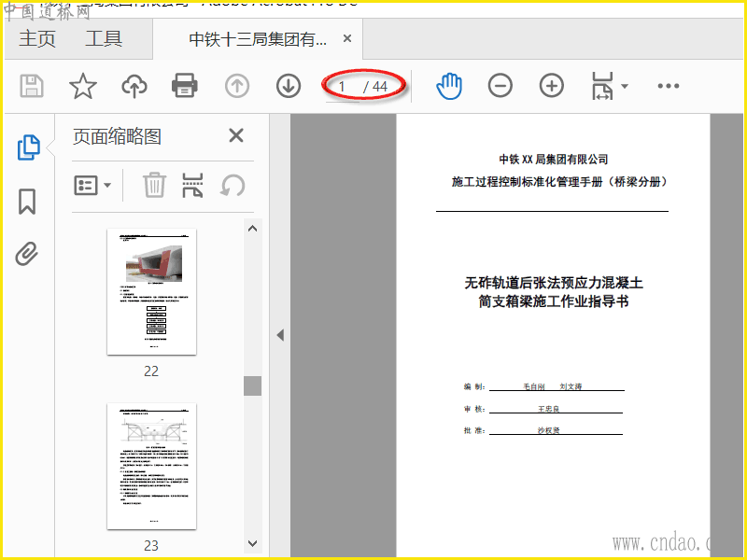The image size is (747, 560).
Task: Close the 中铁十三局集团有... document tab
Action: point(347,38)
